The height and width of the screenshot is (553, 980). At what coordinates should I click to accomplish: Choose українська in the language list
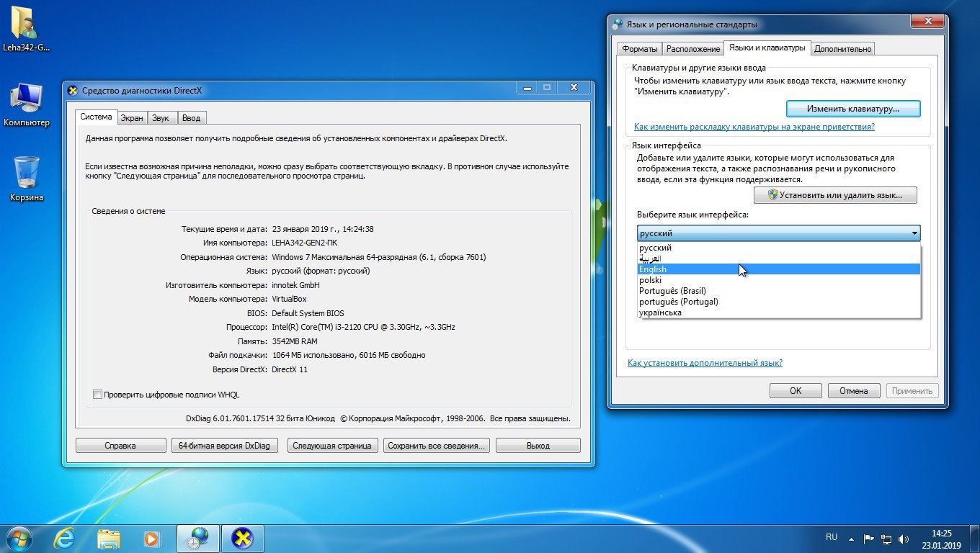(779, 313)
